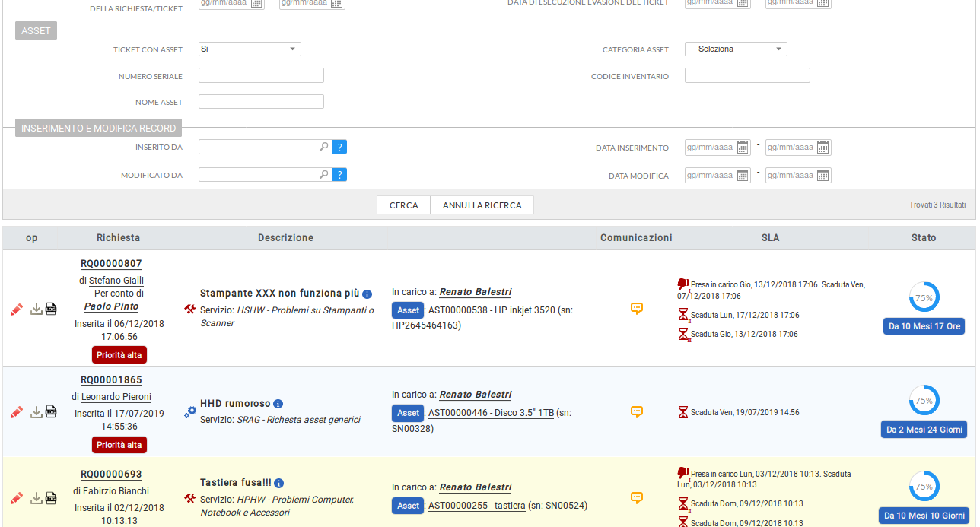Focus the Numero seriale input field
The image size is (980, 527).
point(261,75)
